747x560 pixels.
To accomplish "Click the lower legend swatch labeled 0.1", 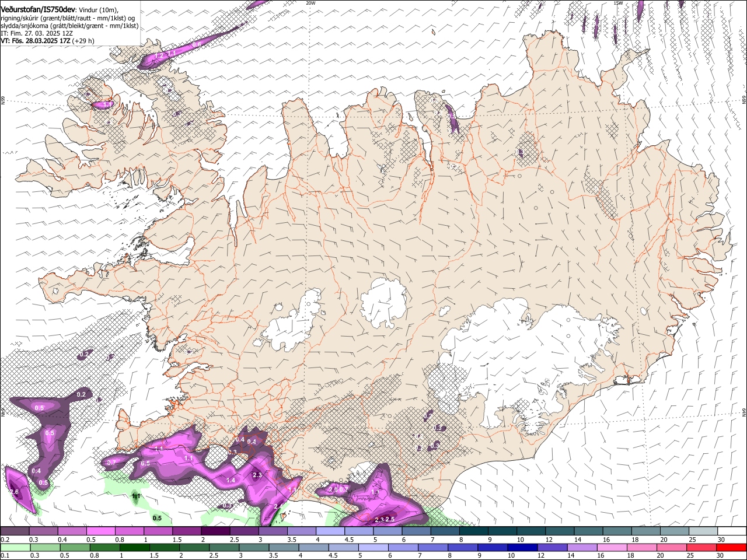I will pyautogui.click(x=15, y=547).
